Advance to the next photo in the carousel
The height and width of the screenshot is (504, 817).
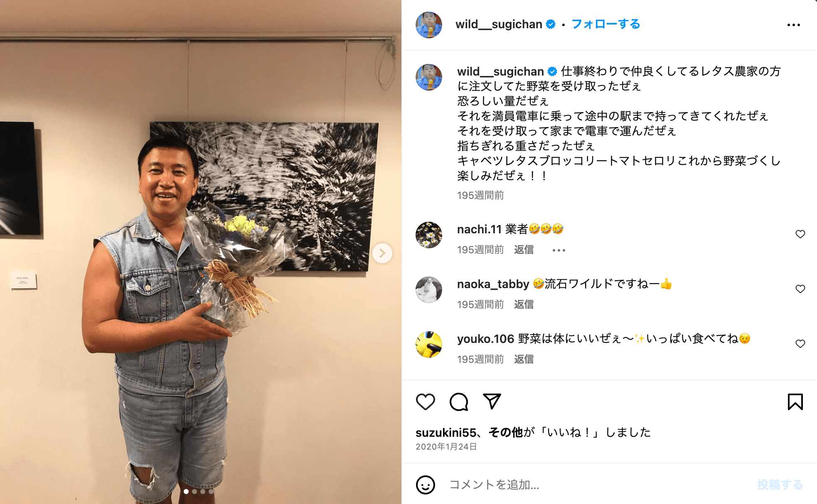(382, 253)
